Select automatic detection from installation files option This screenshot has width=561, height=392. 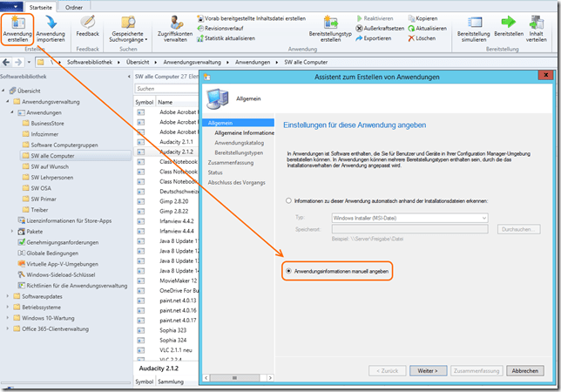[289, 201]
